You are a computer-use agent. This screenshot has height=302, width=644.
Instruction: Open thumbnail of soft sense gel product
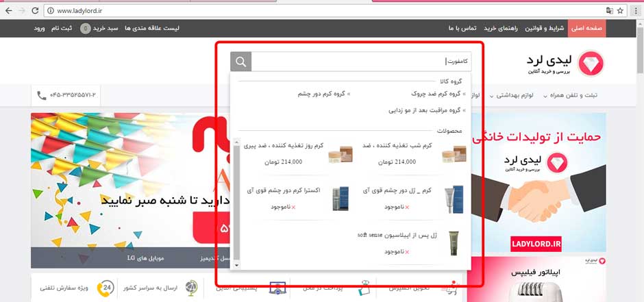(x=454, y=243)
